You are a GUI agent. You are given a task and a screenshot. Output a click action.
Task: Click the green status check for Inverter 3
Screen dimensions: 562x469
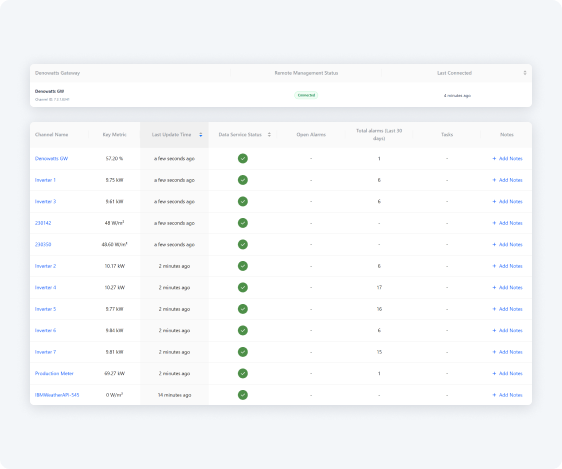point(243,201)
